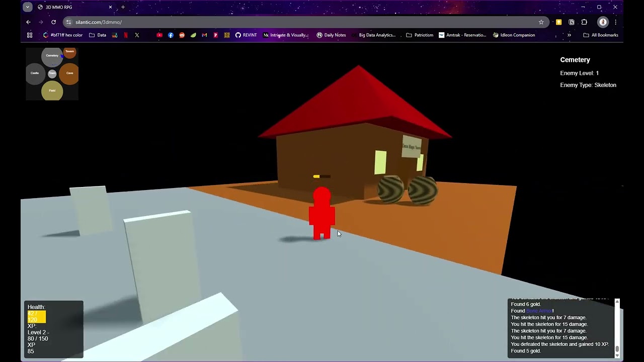Click 'Enemy Type: Skeleton' text
Image resolution: width=644 pixels, height=362 pixels.
pyautogui.click(x=588, y=85)
